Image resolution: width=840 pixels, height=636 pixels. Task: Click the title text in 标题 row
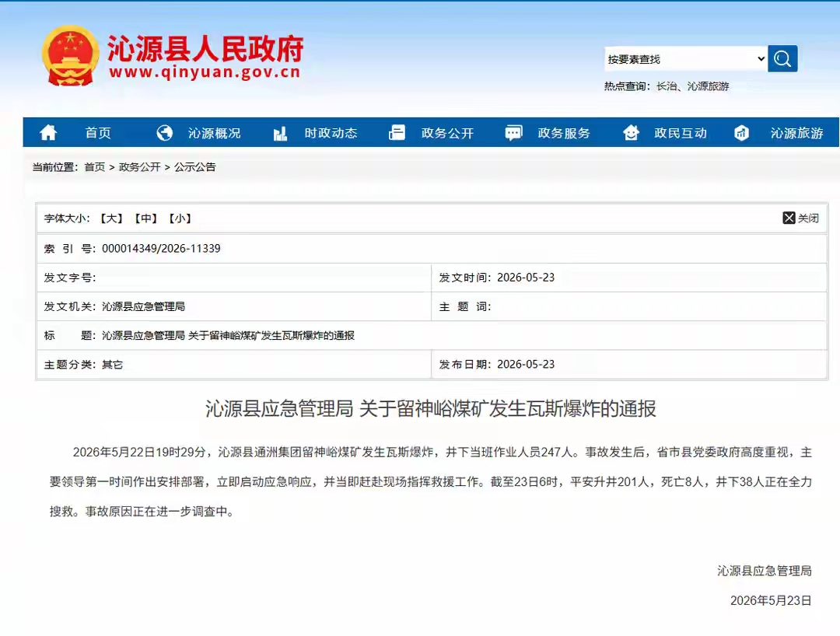[228, 336]
